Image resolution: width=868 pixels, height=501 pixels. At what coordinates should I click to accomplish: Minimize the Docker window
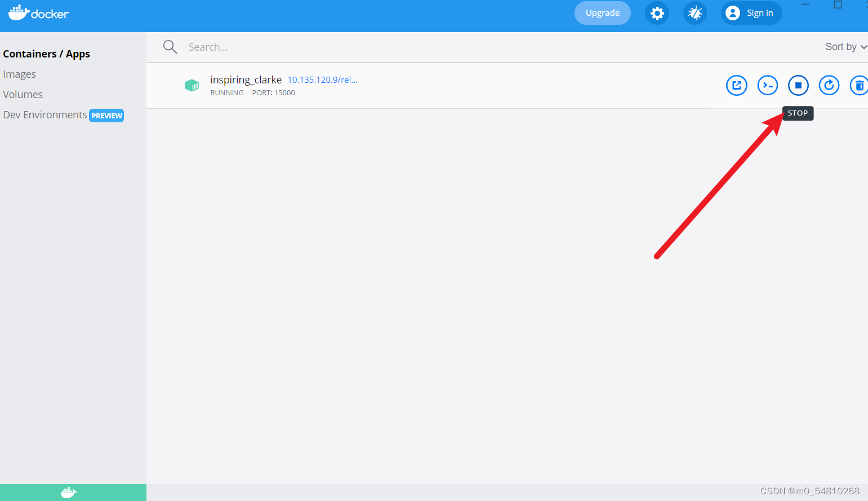805,5
